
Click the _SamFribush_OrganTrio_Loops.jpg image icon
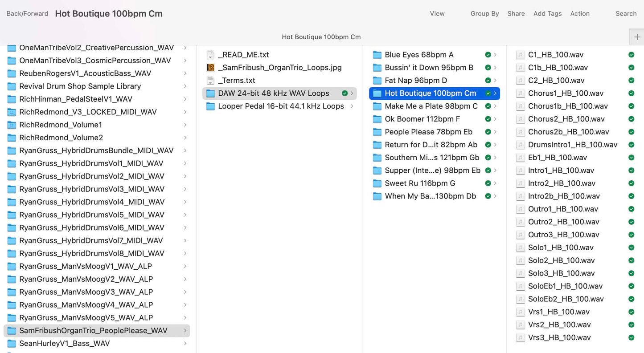coord(211,68)
